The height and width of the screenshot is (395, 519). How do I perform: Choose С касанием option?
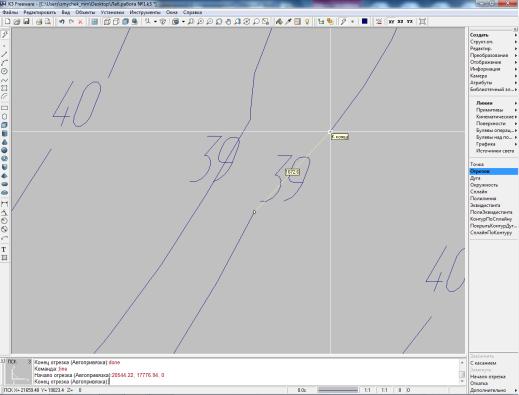click(x=483, y=363)
